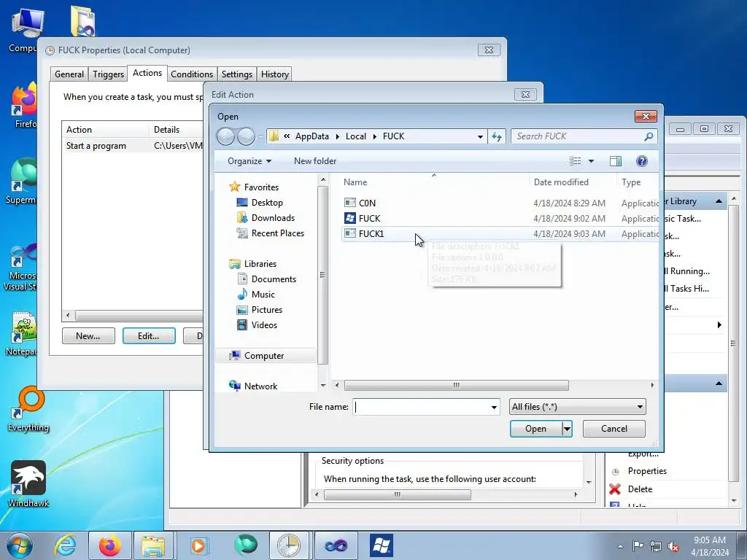The width and height of the screenshot is (747, 560).
Task: Open the Documents library
Action: coord(266,279)
